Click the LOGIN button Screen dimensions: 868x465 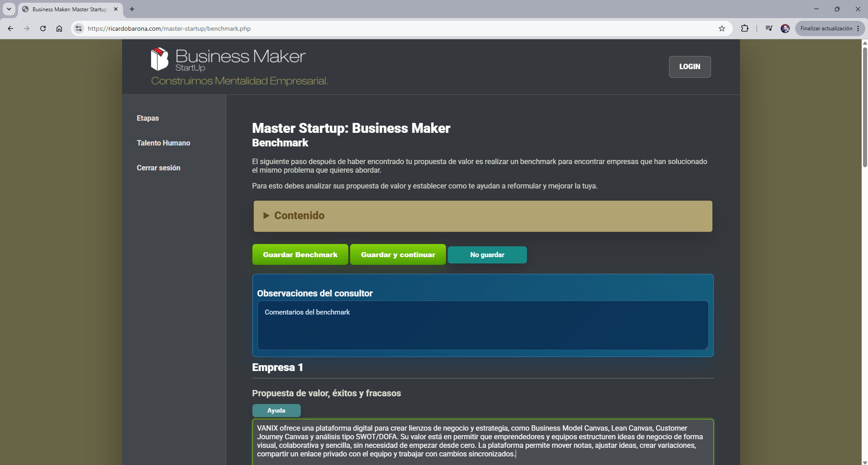coord(690,67)
